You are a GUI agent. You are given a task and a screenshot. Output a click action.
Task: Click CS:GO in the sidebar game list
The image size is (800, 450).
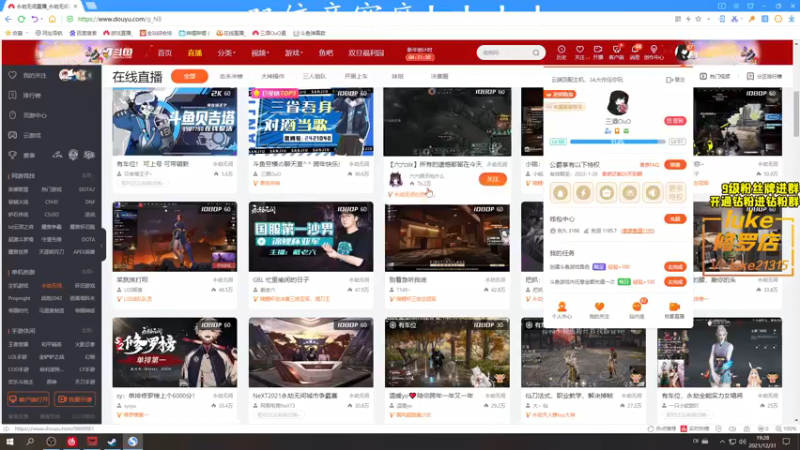pyautogui.click(x=52, y=215)
